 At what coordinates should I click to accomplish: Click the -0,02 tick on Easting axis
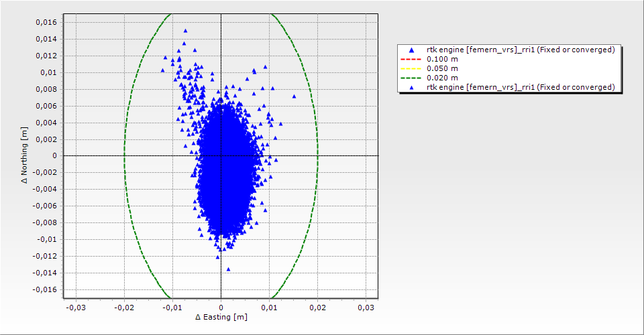(x=124, y=307)
